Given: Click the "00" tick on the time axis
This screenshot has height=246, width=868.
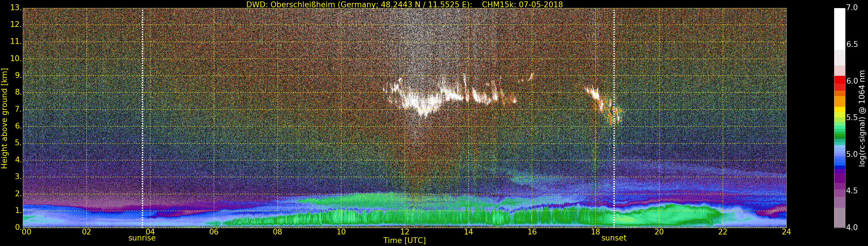Looking at the screenshot, I should [x=26, y=232].
